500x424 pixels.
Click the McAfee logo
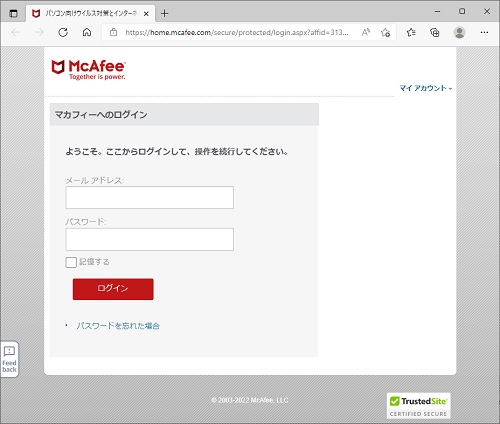tap(89, 70)
